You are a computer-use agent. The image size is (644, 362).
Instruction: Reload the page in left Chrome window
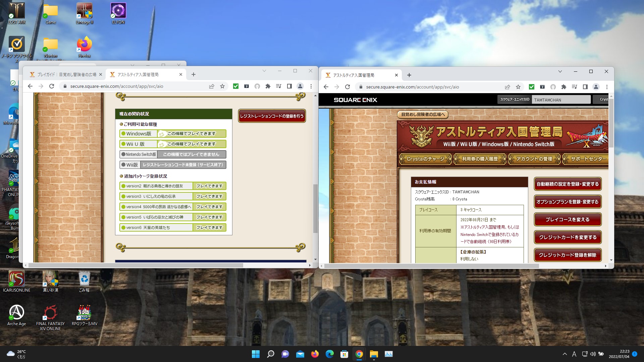[52, 86]
